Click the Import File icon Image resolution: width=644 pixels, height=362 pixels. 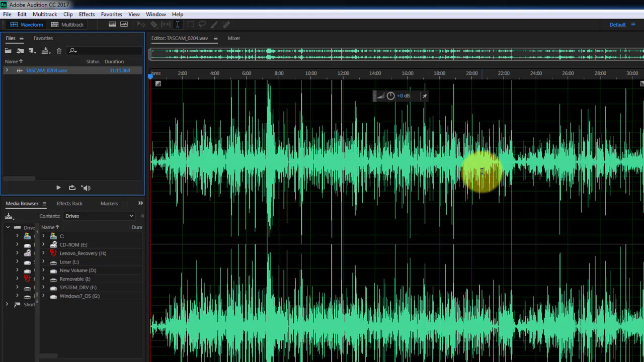point(20,51)
